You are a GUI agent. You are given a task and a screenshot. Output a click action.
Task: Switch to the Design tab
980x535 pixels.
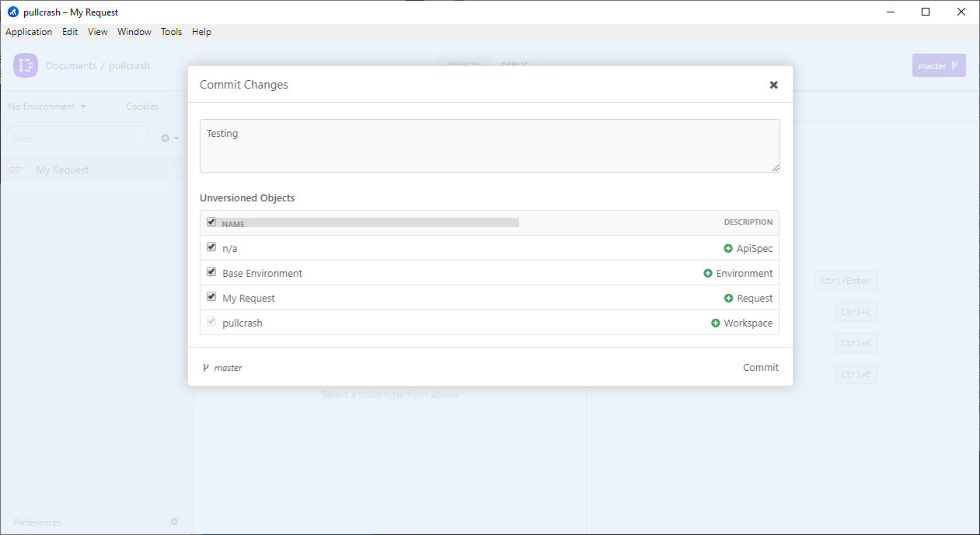[x=463, y=66]
